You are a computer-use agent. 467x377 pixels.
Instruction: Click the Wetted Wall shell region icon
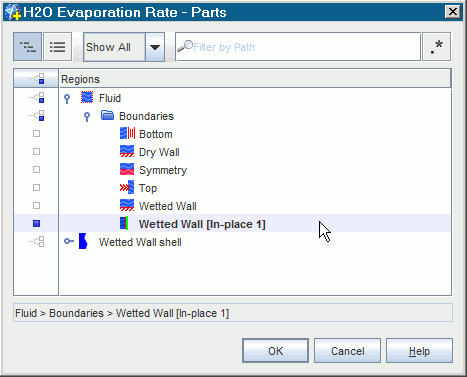tap(83, 241)
